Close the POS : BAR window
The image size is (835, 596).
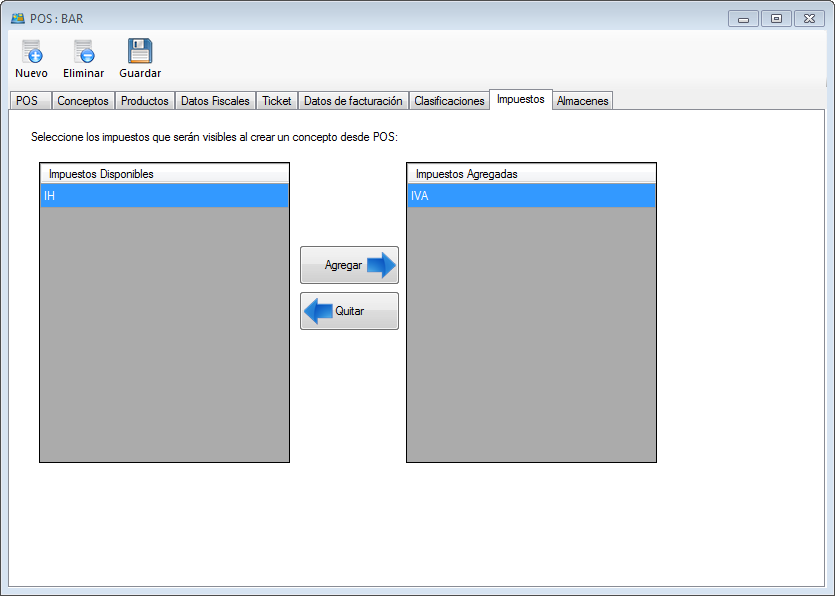point(806,18)
